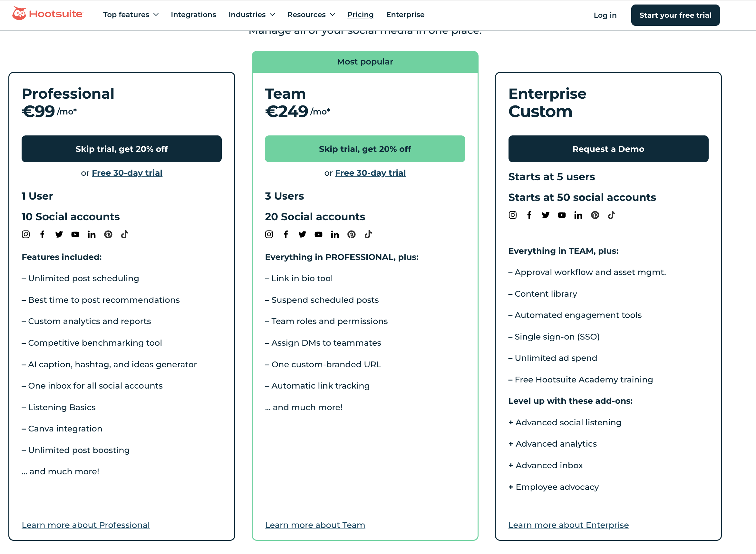The height and width of the screenshot is (554, 756).
Task: Click TikTok icon in Enterprise plan
Action: pyautogui.click(x=611, y=215)
